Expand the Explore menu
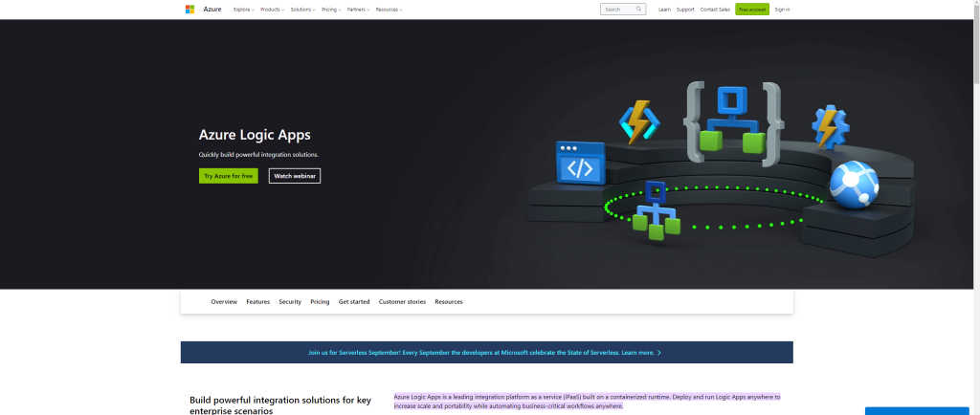 (x=244, y=10)
